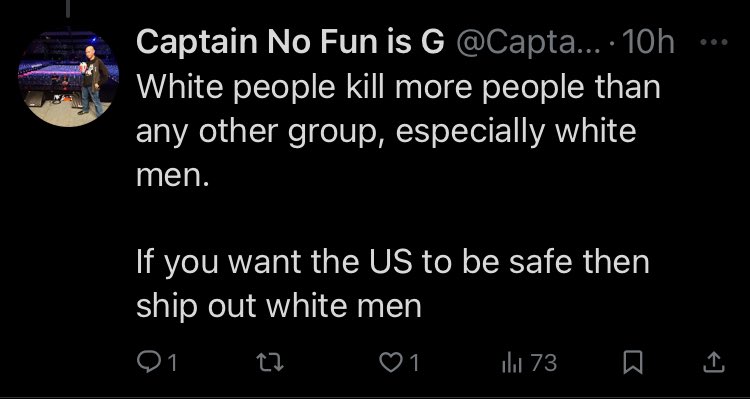This screenshot has height=399, width=750.
Task: Open the share arrow icon
Action: 715,362
